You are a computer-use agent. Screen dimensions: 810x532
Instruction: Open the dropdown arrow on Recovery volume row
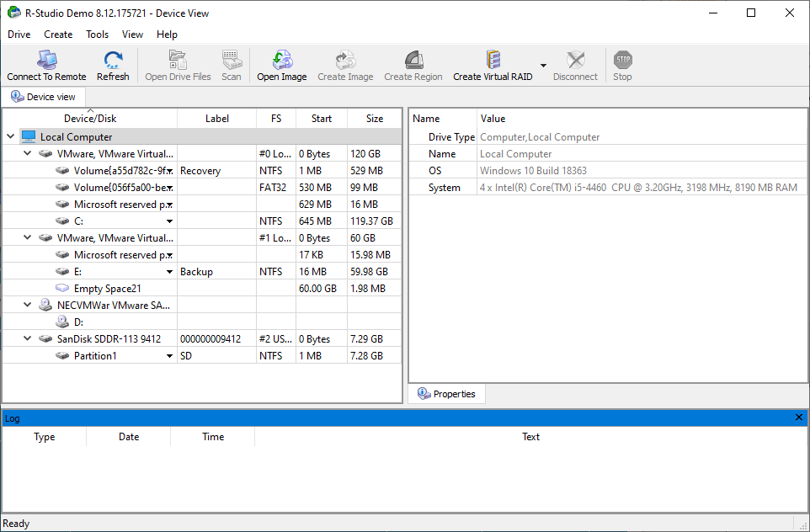click(170, 171)
